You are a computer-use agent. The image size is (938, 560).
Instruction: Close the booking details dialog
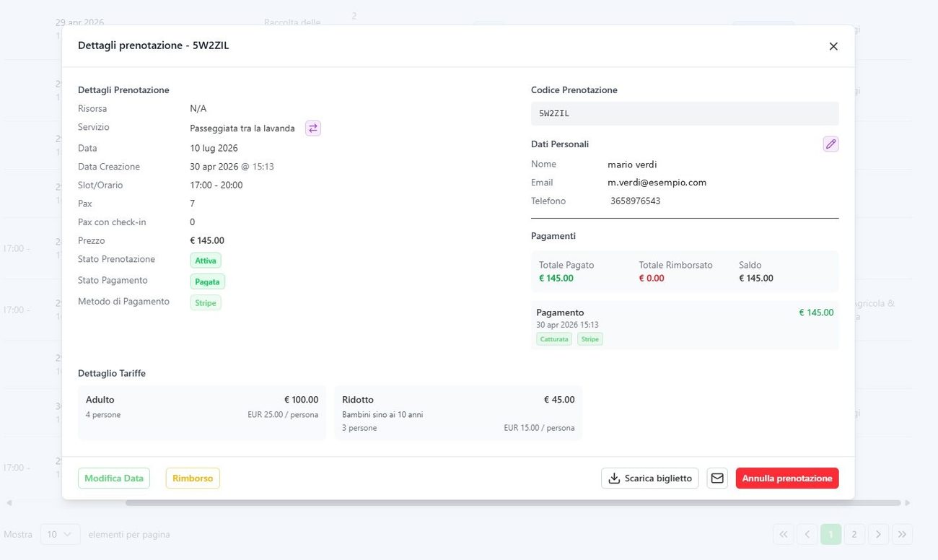click(833, 46)
